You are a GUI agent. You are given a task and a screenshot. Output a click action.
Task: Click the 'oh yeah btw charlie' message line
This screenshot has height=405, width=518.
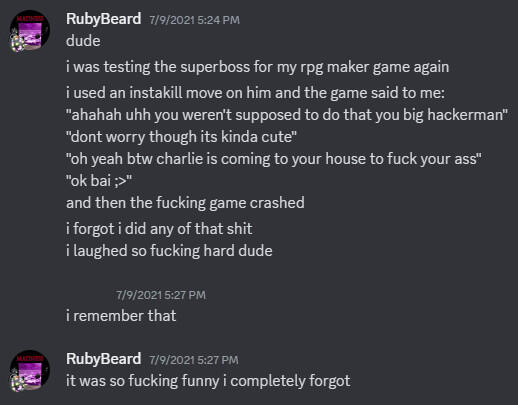pyautogui.click(x=274, y=159)
